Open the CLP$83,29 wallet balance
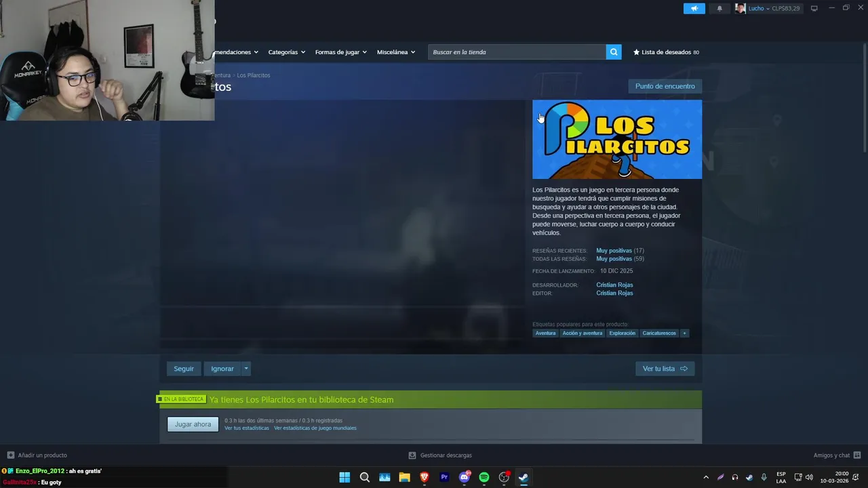The image size is (868, 488). (785, 8)
